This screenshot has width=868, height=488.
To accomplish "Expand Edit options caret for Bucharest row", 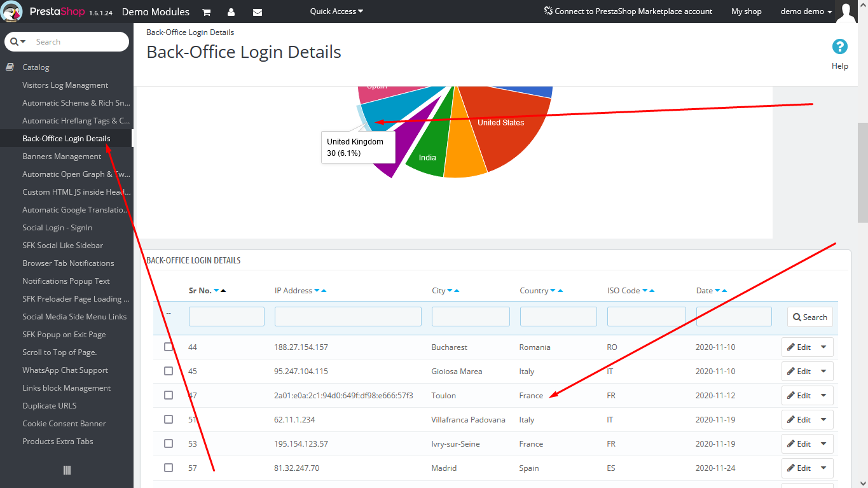I will click(x=824, y=347).
